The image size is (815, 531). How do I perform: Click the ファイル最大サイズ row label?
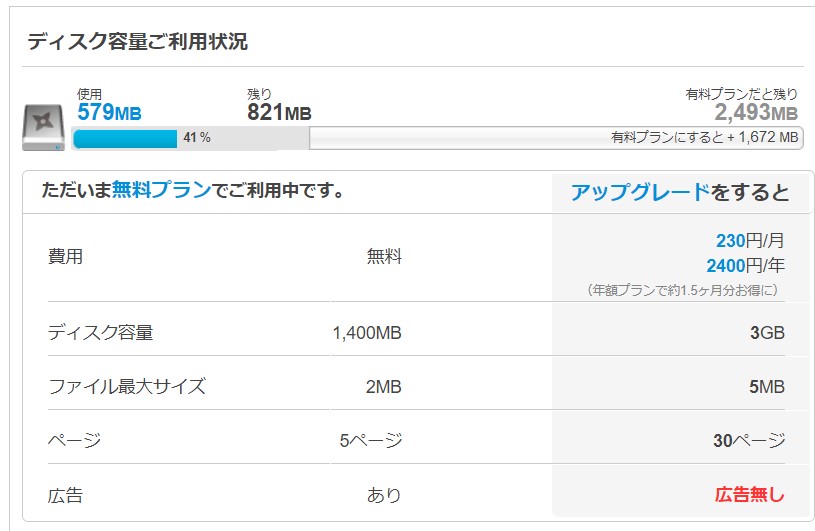click(x=126, y=386)
